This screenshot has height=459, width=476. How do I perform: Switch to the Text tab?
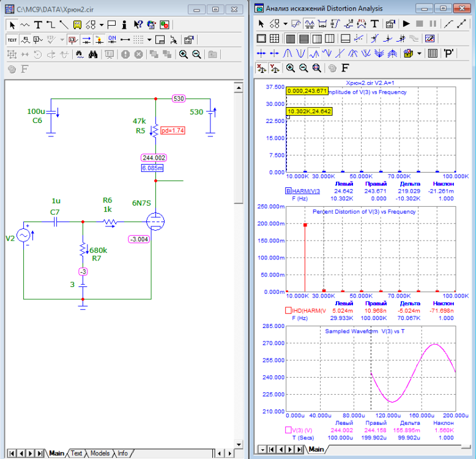tap(76, 453)
